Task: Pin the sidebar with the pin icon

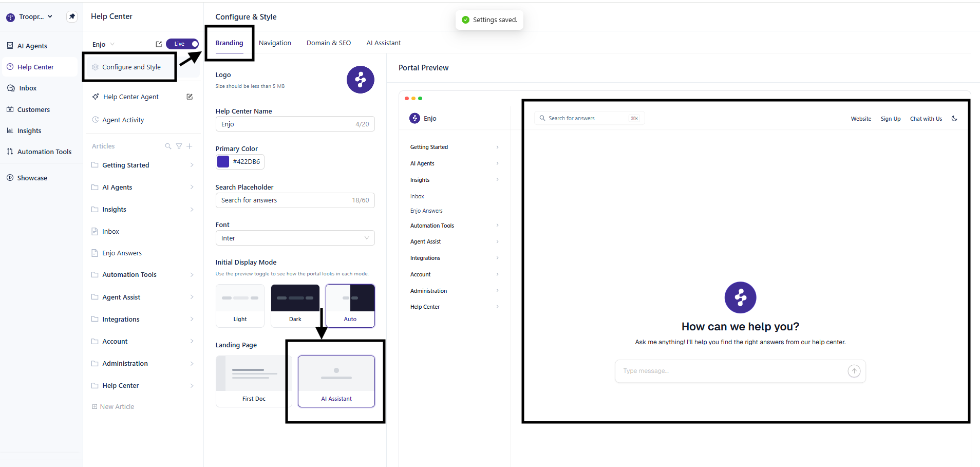Action: [x=72, y=16]
